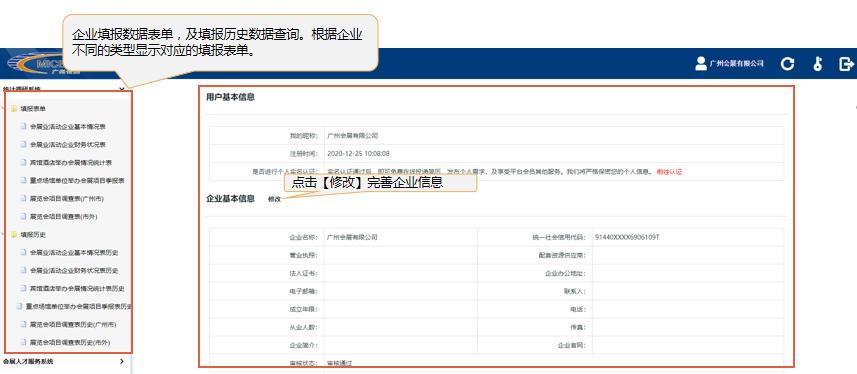The width and height of the screenshot is (857, 374).
Task: Click the document icon next to 宾馆酒店举办会展情况统计表
Action: (x=23, y=162)
